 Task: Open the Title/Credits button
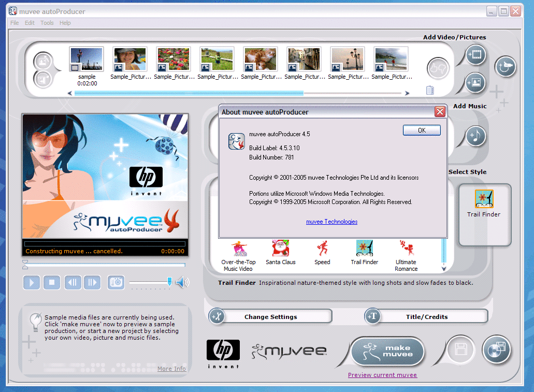point(426,316)
